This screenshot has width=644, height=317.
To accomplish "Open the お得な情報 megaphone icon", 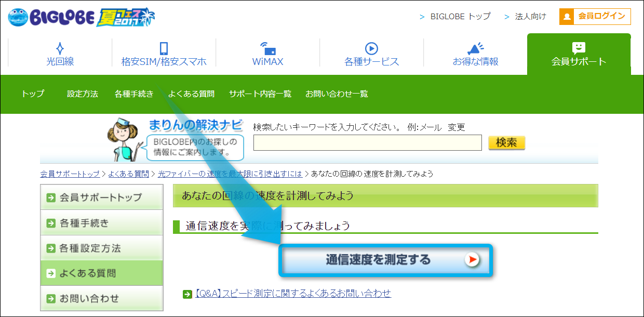I will click(x=475, y=49).
